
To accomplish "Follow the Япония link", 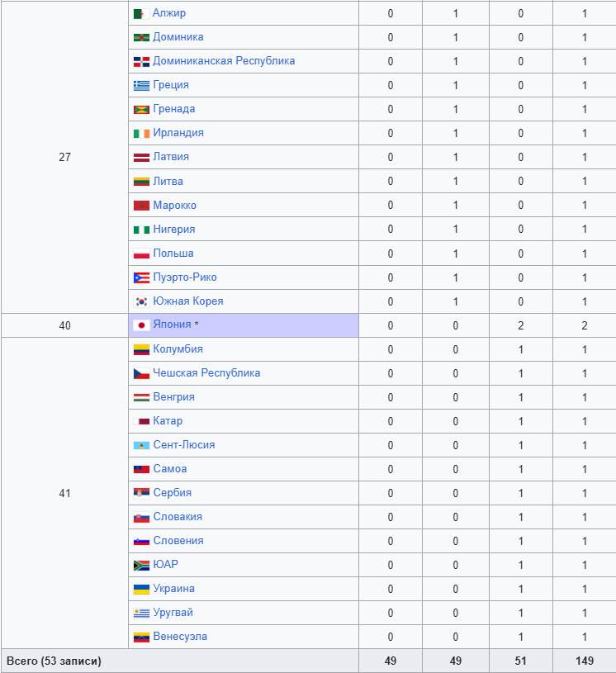I will [x=172, y=324].
